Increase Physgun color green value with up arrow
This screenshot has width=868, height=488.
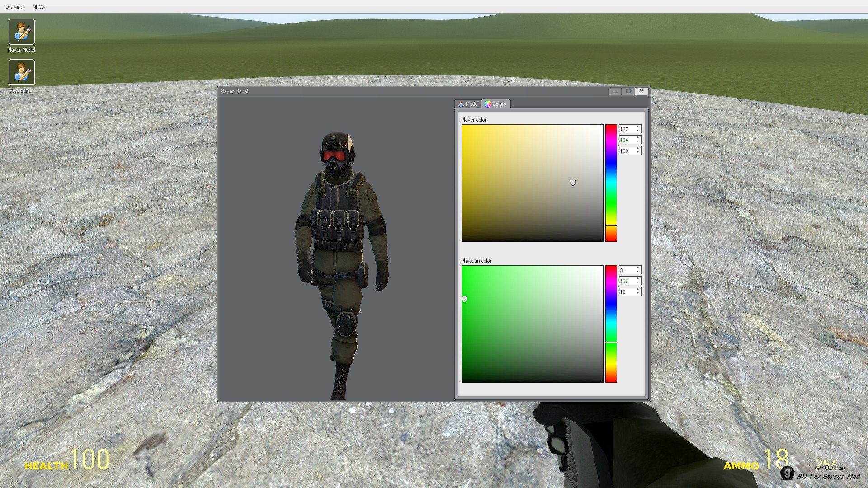[x=638, y=279]
